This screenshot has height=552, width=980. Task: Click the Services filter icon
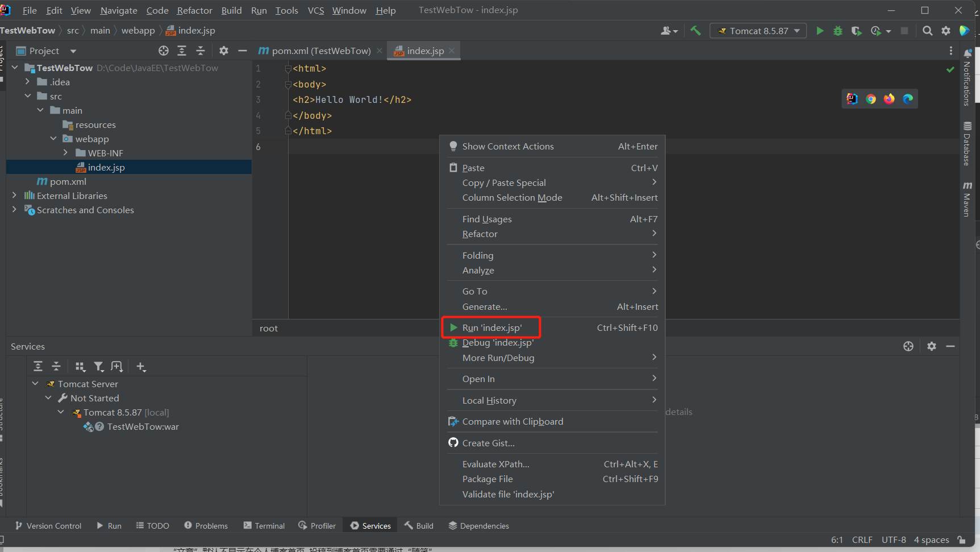click(99, 367)
